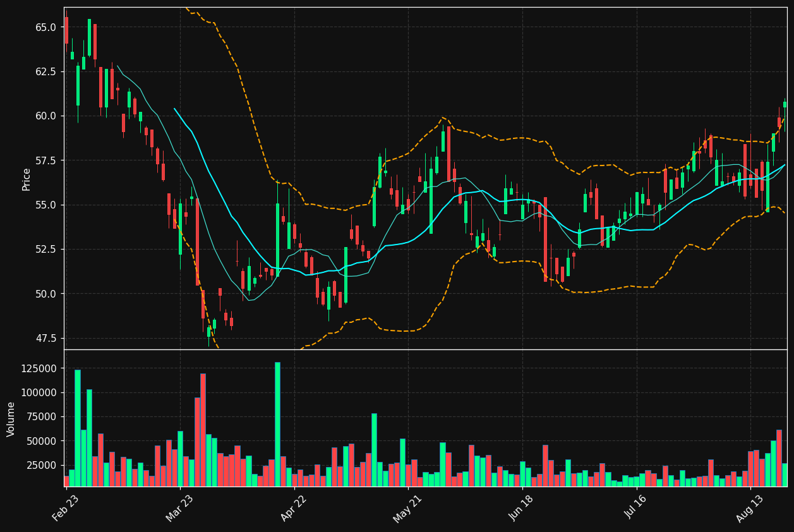Click the 100000 volume axis tick
The height and width of the screenshot is (532, 794).
39,393
